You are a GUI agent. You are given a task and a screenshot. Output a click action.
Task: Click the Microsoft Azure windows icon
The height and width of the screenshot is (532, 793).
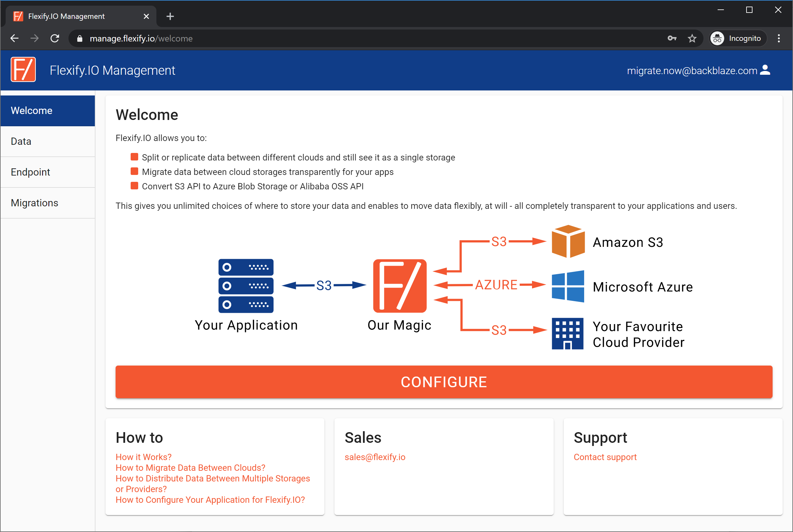568,286
